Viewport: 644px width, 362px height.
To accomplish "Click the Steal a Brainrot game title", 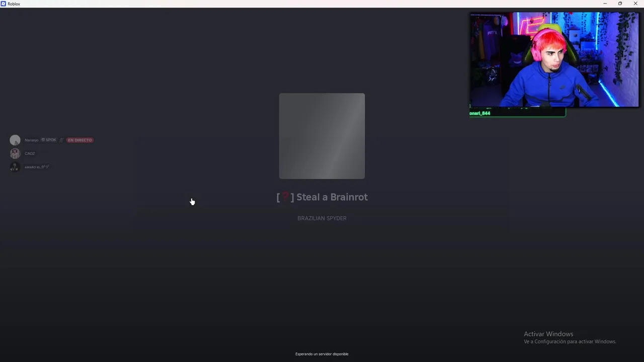I will tap(322, 197).
